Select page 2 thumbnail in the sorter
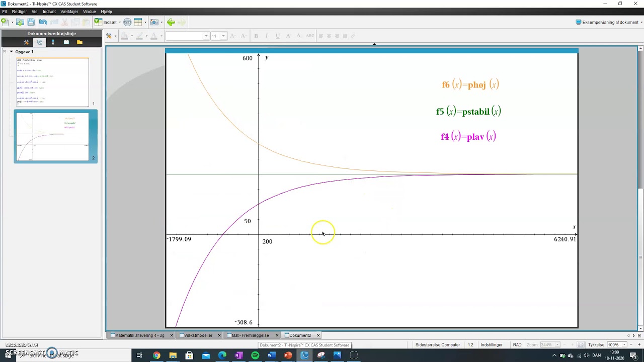The height and width of the screenshot is (362, 644). click(52, 136)
